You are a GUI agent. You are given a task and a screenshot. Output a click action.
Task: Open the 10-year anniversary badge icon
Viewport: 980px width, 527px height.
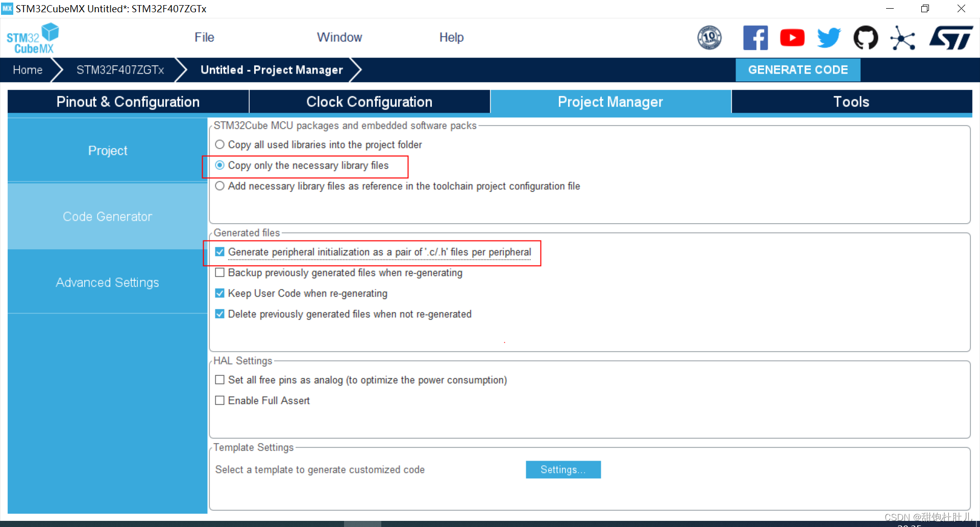(709, 38)
